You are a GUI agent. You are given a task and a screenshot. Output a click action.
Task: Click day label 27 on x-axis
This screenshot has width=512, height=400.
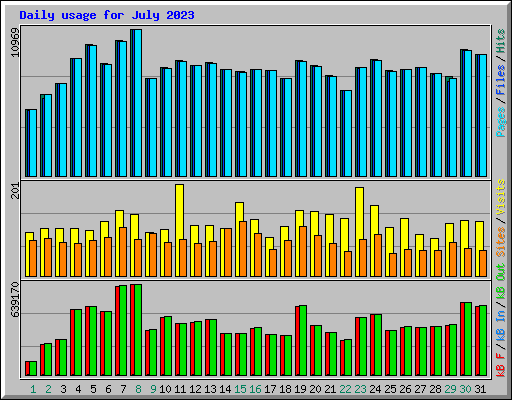coord(420,389)
